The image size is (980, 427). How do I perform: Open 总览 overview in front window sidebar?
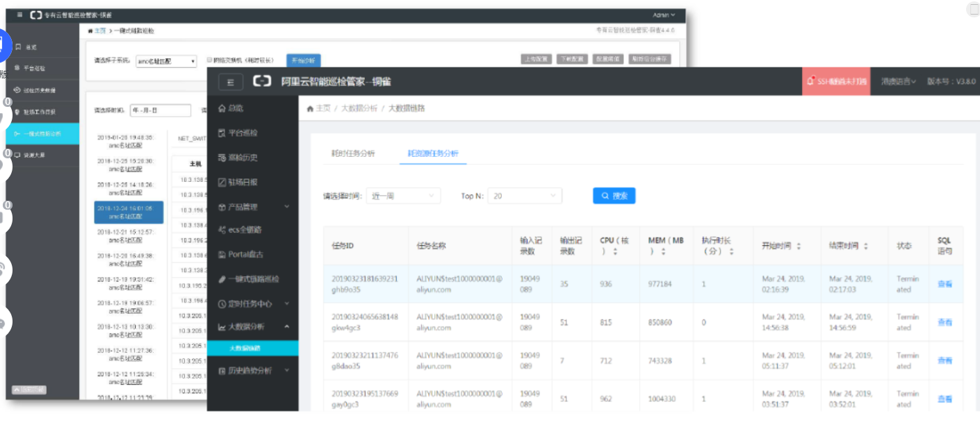(231, 108)
